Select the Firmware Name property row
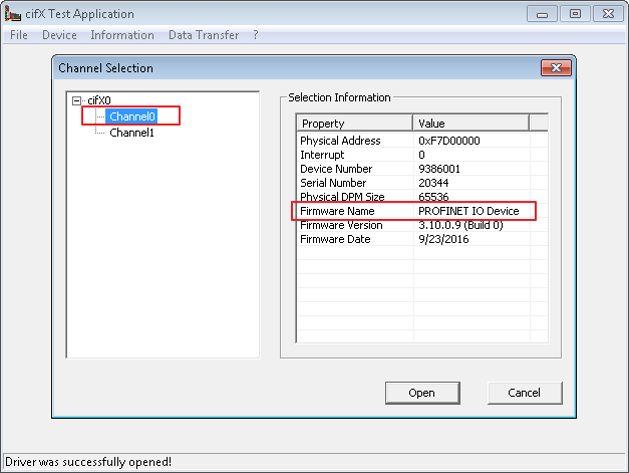629x473 pixels. click(422, 211)
